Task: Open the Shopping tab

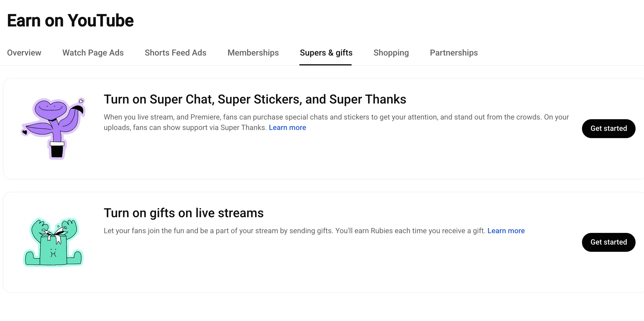Action: 391,53
